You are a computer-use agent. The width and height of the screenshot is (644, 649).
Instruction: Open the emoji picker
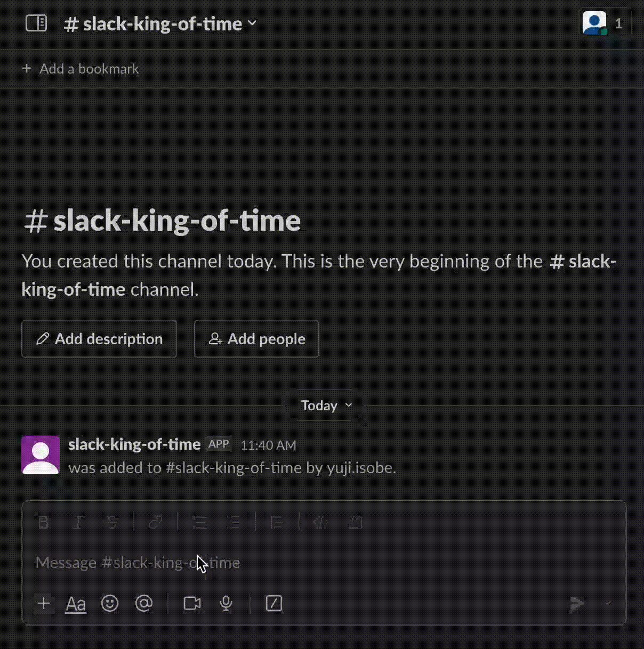pyautogui.click(x=110, y=604)
